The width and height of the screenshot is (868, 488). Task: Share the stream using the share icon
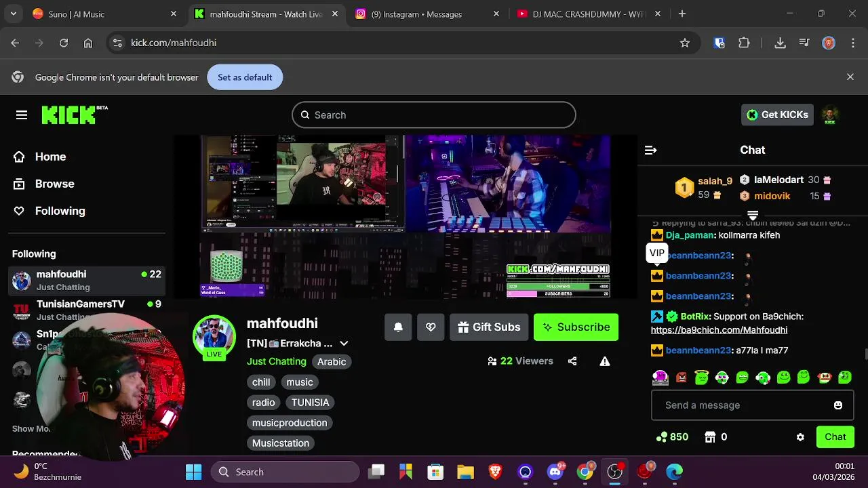click(x=572, y=361)
